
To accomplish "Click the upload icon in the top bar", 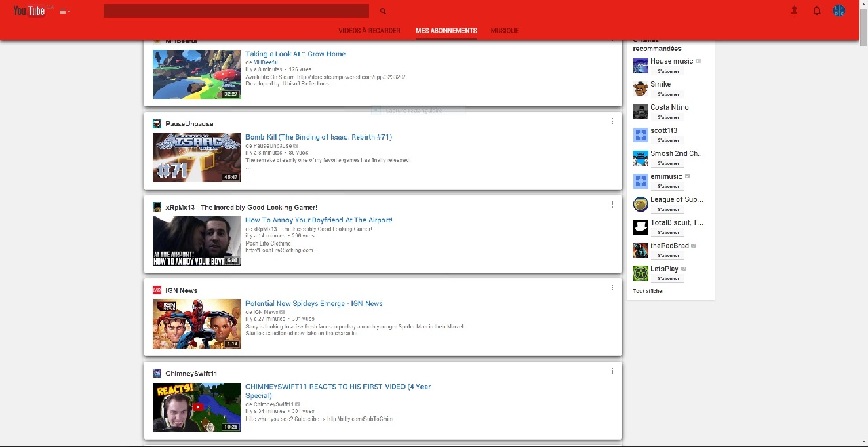I will pos(794,11).
